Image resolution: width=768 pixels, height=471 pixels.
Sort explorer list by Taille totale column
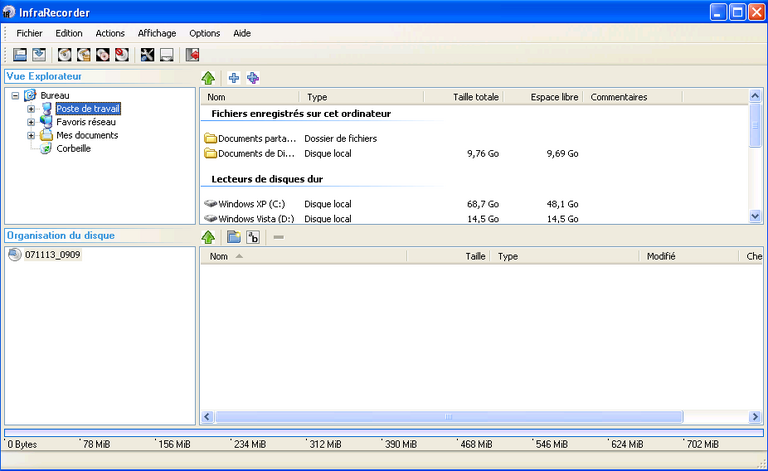coord(464,97)
